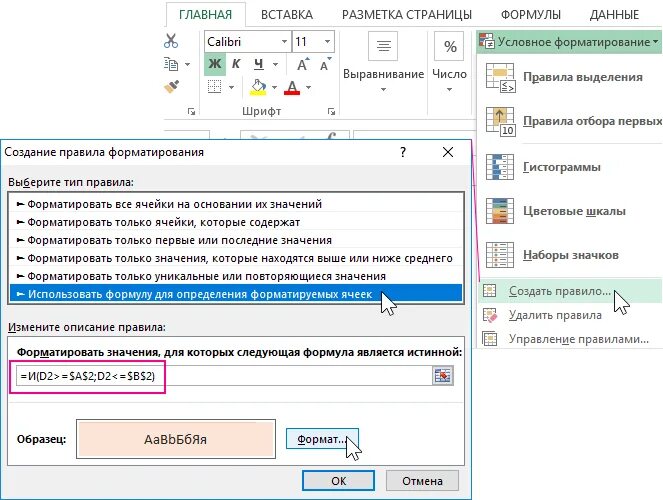Click the Cut scissors icon
663x500 pixels.
click(x=171, y=41)
